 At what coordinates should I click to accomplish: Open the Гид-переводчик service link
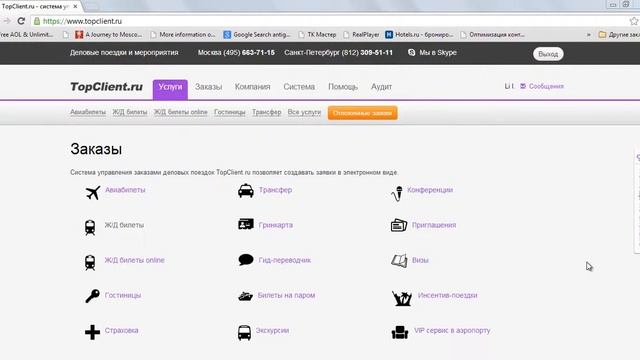point(284,260)
